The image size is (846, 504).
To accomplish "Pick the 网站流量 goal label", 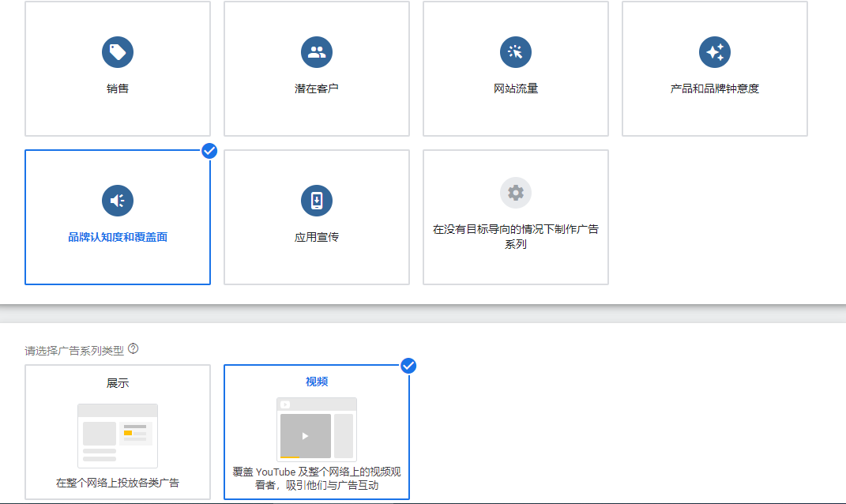I will [x=516, y=88].
